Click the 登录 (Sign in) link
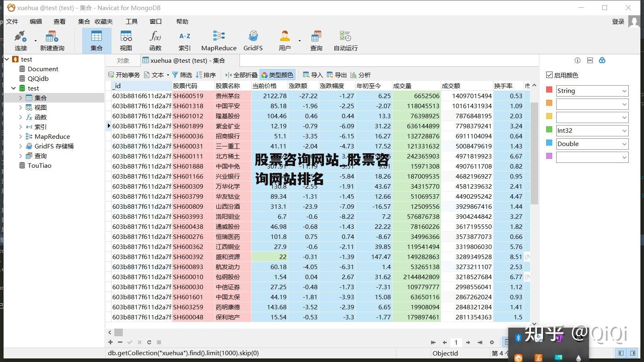 618,22
